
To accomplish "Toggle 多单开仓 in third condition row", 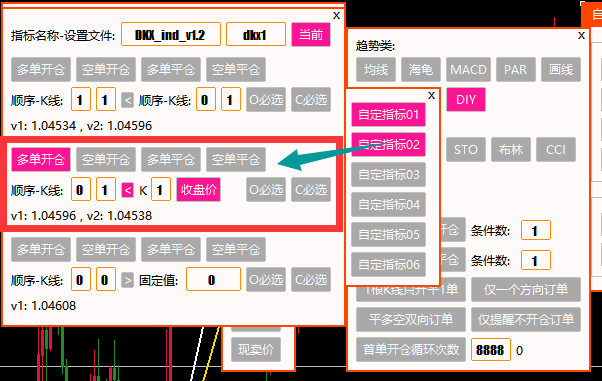I will [41, 250].
